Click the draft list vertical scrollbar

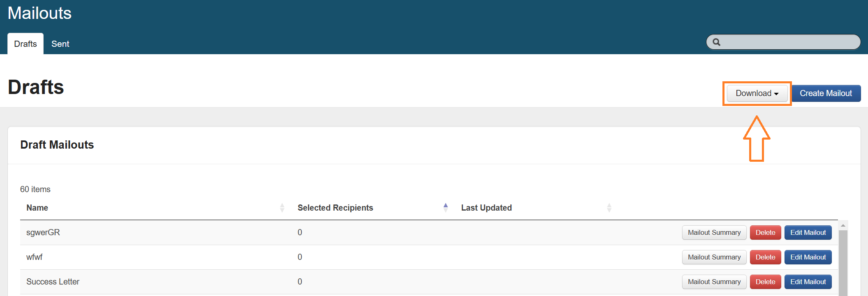pos(843,263)
